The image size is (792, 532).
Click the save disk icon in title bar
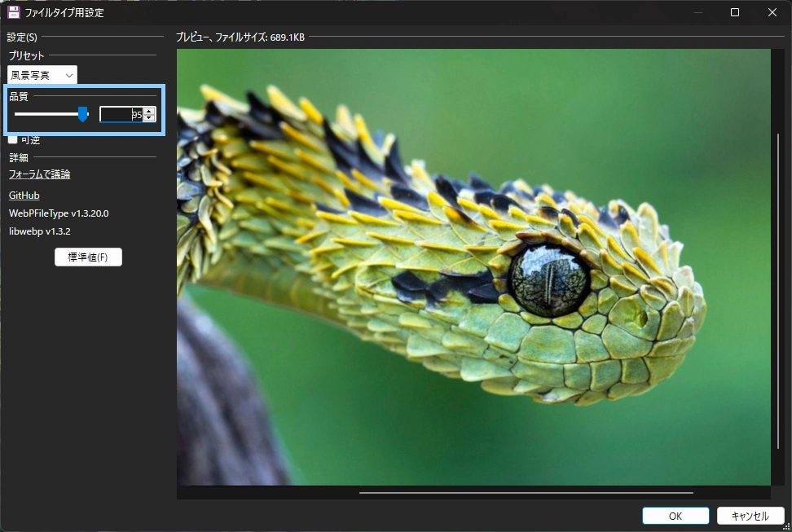pyautogui.click(x=14, y=12)
